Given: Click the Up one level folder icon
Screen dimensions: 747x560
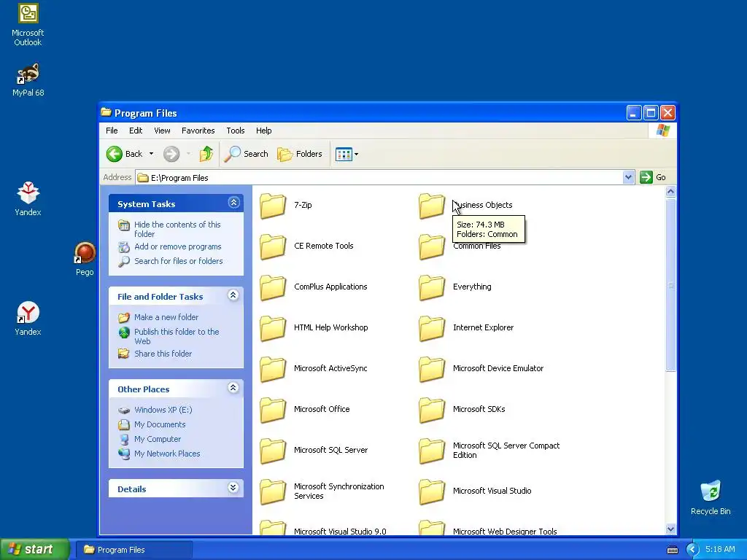Looking at the screenshot, I should 206,154.
